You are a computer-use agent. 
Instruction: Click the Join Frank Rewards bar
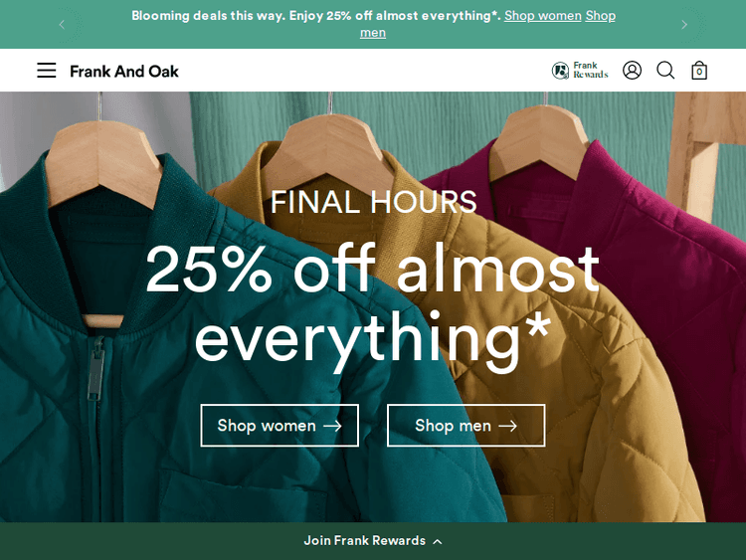(x=373, y=541)
